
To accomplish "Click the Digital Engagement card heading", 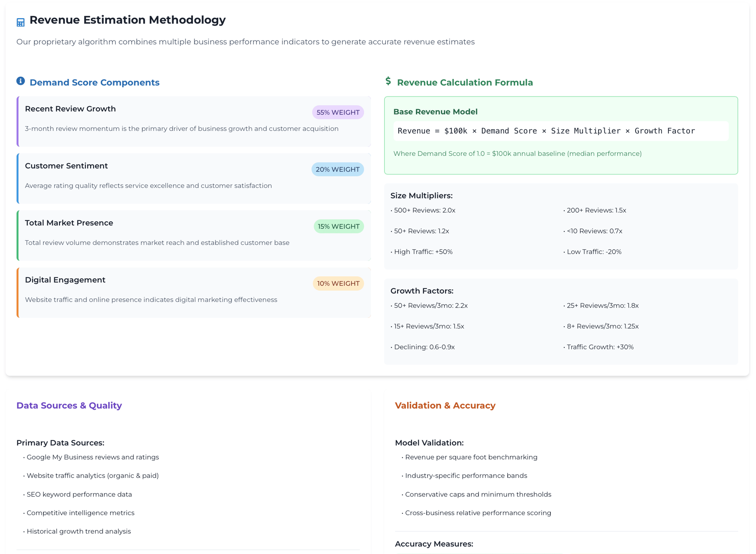I will coord(65,280).
